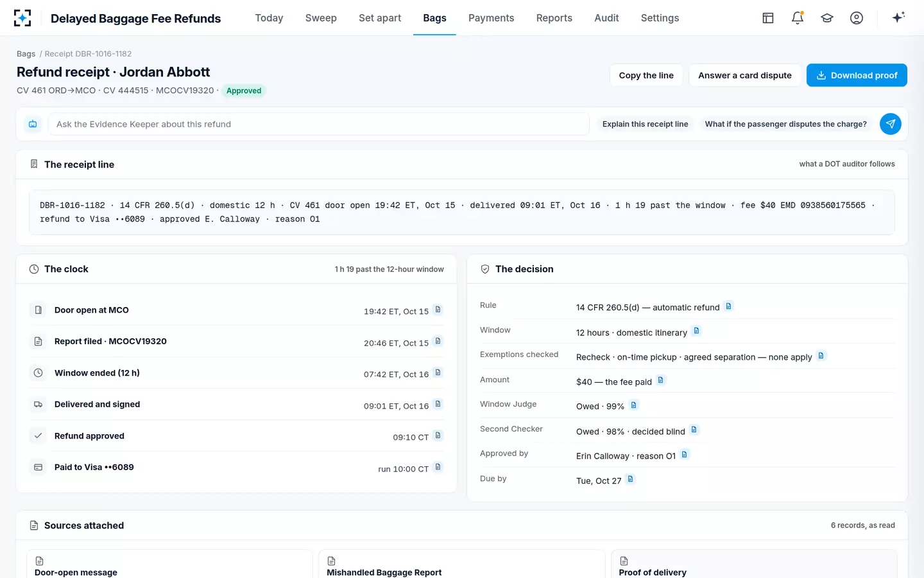
Task: Open the Payments tab
Action: [x=491, y=18]
